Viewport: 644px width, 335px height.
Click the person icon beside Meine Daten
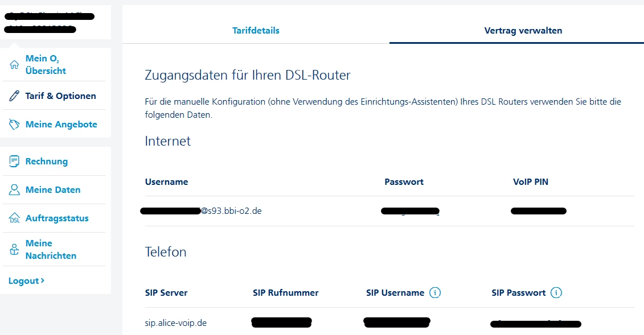[x=15, y=190]
